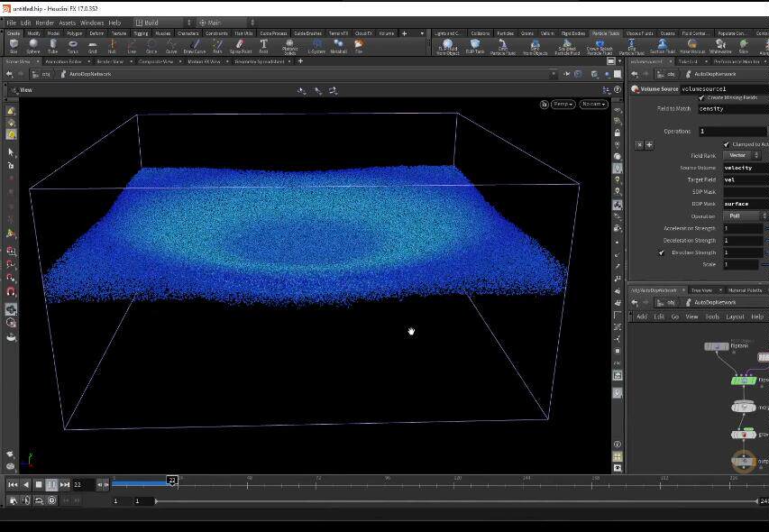Open the Persp viewport camera dropdown
Screen dimensions: 769x532
tap(563, 104)
